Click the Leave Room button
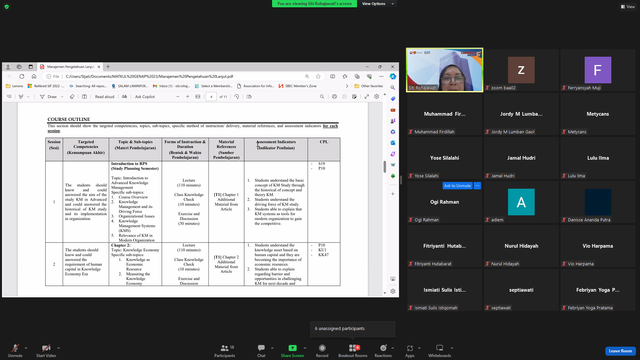 [620, 351]
